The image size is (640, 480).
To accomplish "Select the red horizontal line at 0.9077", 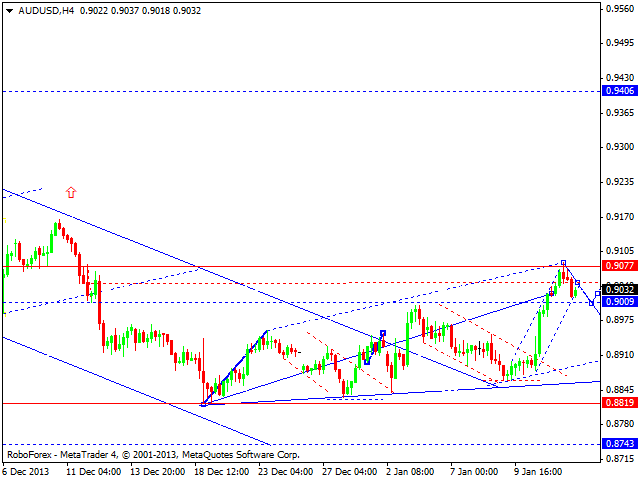I will click(x=300, y=266).
